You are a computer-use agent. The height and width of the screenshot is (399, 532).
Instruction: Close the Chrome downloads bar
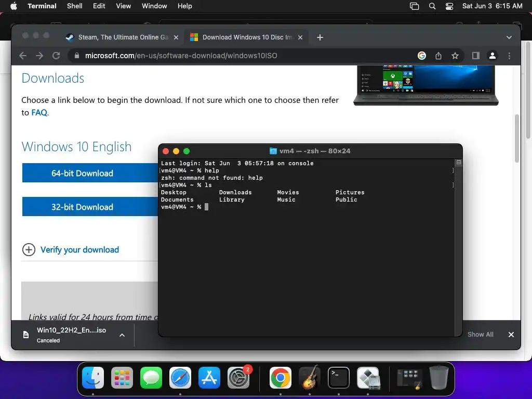point(511,335)
